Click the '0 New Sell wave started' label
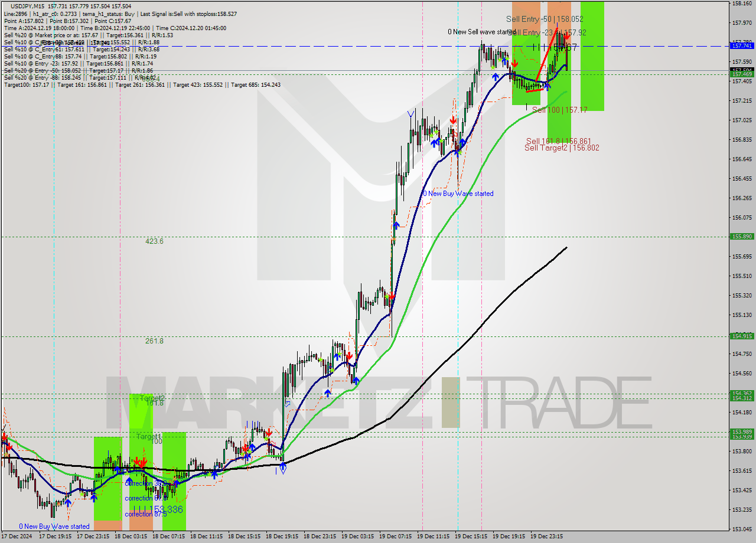 point(482,32)
